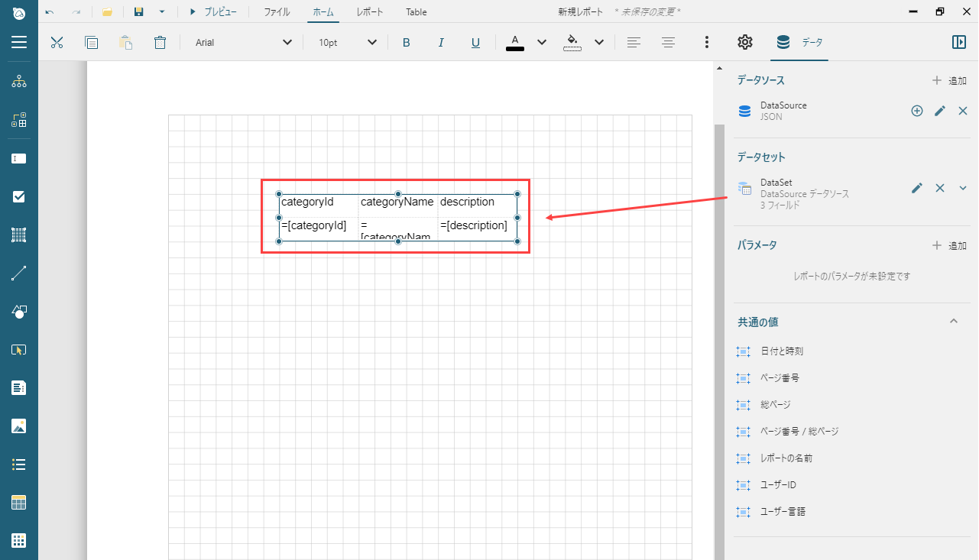Switch to the レポート tab
The width and height of the screenshot is (979, 560).
[370, 12]
